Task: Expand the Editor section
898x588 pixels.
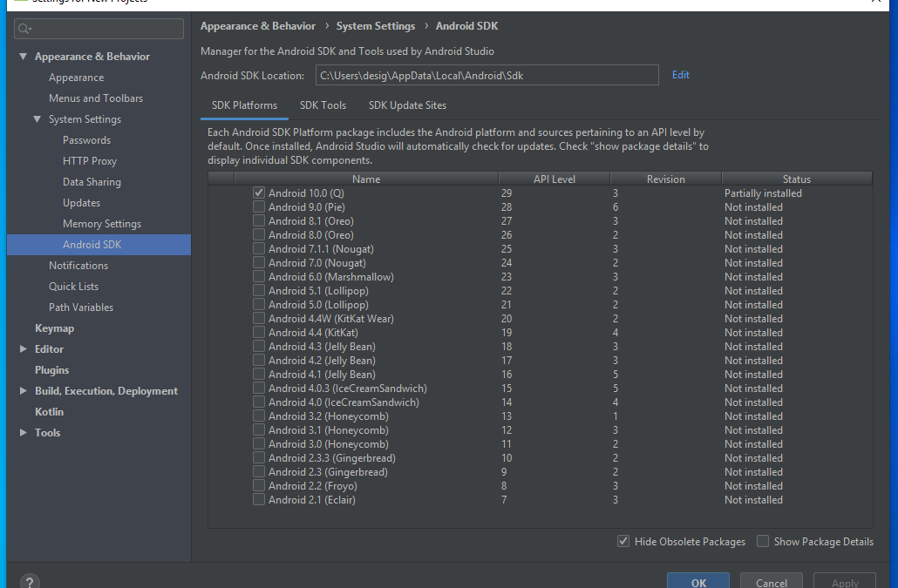Action: [23, 349]
